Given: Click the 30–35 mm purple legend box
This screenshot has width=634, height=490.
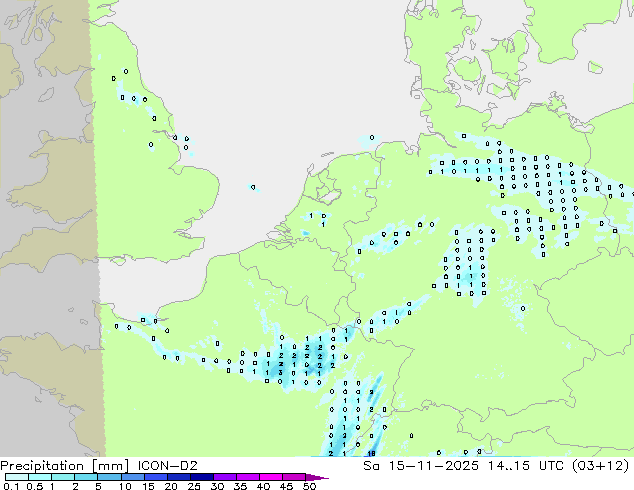Looking at the screenshot, I should pos(225,477).
